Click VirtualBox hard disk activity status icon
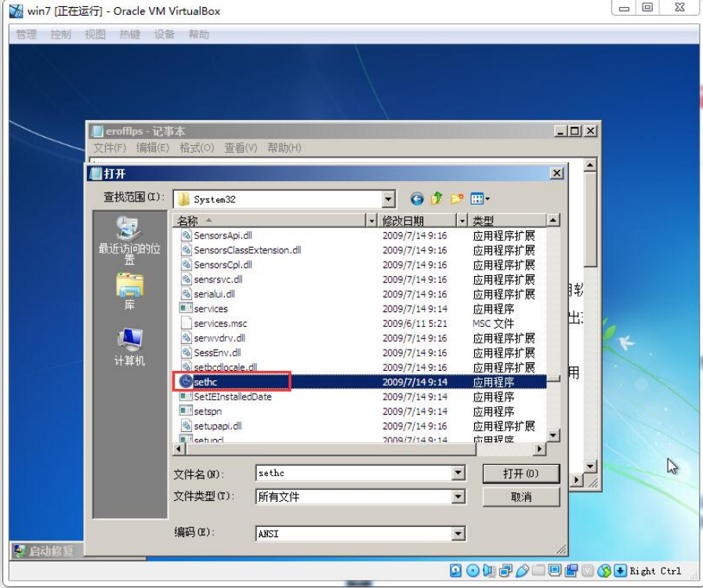703x588 pixels. pyautogui.click(x=455, y=571)
